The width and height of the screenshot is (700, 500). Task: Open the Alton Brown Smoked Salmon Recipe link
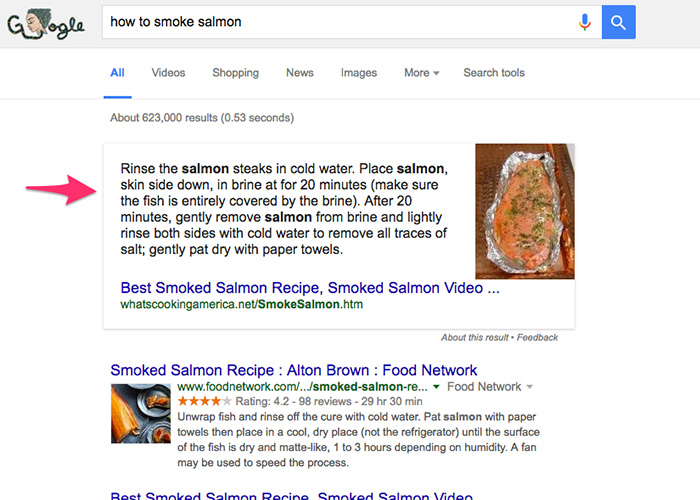[x=294, y=370]
